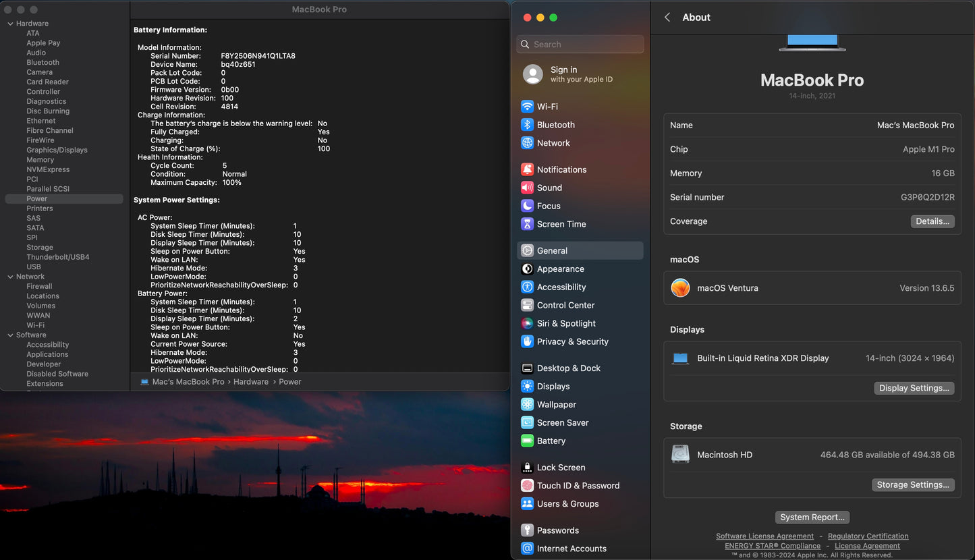
Task: Collapse the Network section in System Report
Action: tap(10, 277)
